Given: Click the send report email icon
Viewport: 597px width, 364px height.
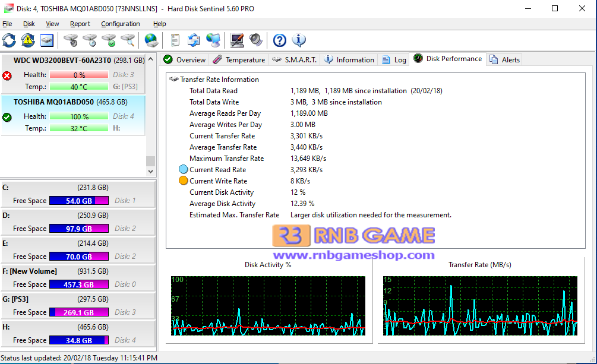Looking at the screenshot, I should pos(194,40).
